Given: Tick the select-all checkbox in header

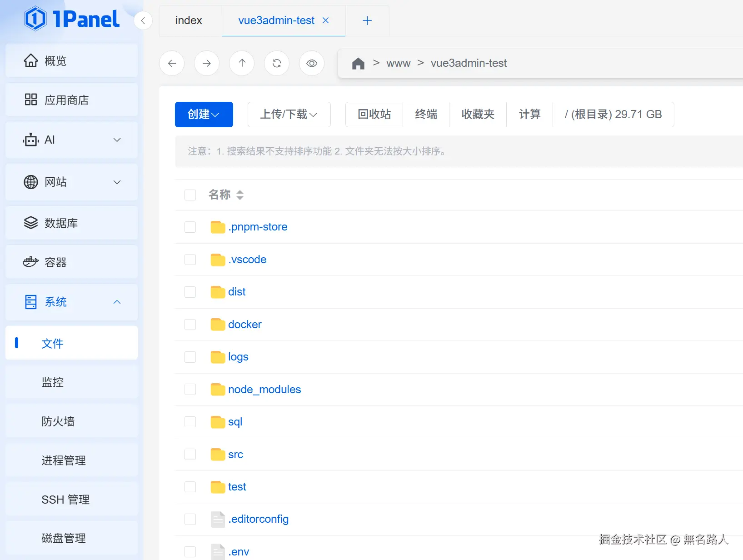Looking at the screenshot, I should pos(190,195).
